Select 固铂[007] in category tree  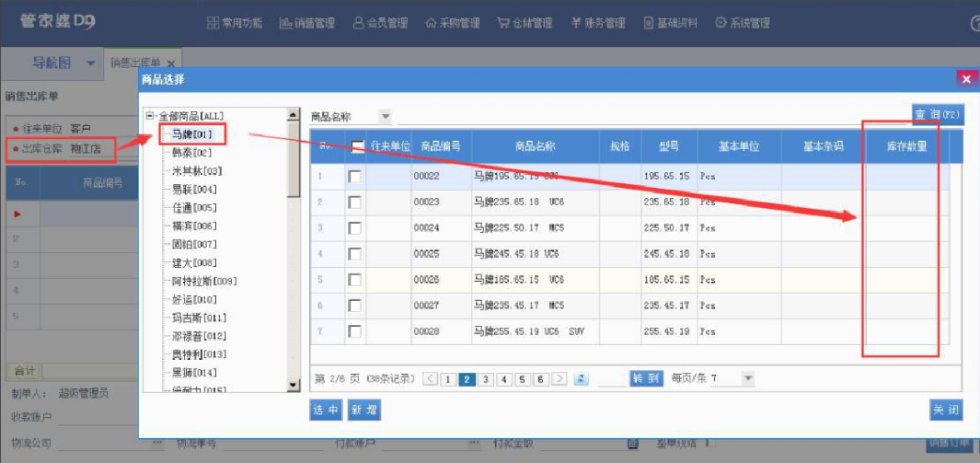[194, 244]
